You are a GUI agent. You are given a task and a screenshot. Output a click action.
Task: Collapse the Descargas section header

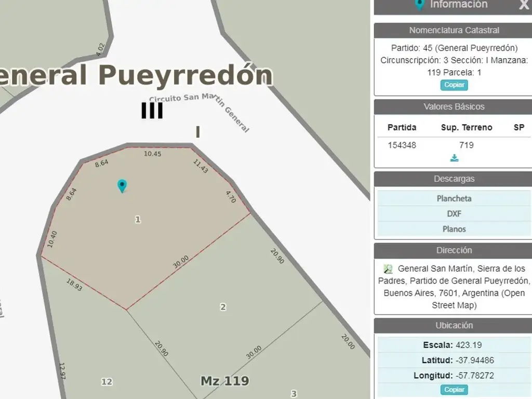coord(454,179)
